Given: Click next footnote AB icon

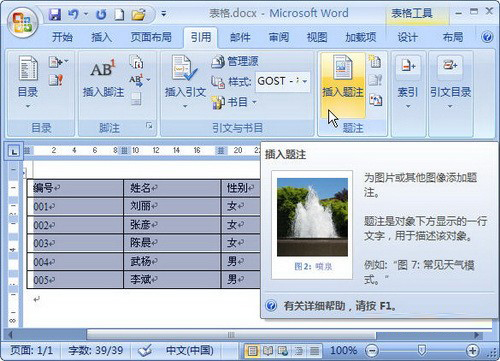Looking at the screenshot, I should [x=136, y=80].
